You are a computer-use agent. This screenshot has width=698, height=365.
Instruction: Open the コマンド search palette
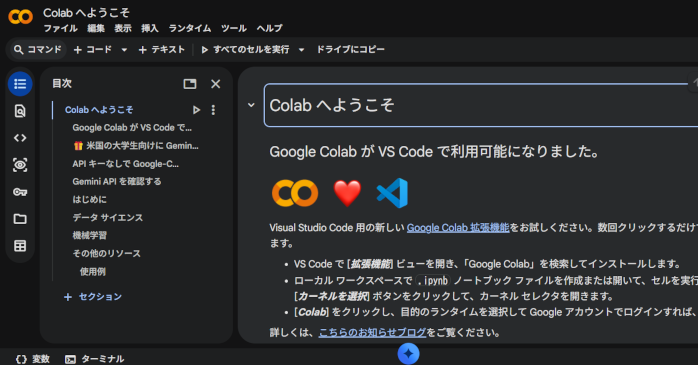click(x=37, y=49)
